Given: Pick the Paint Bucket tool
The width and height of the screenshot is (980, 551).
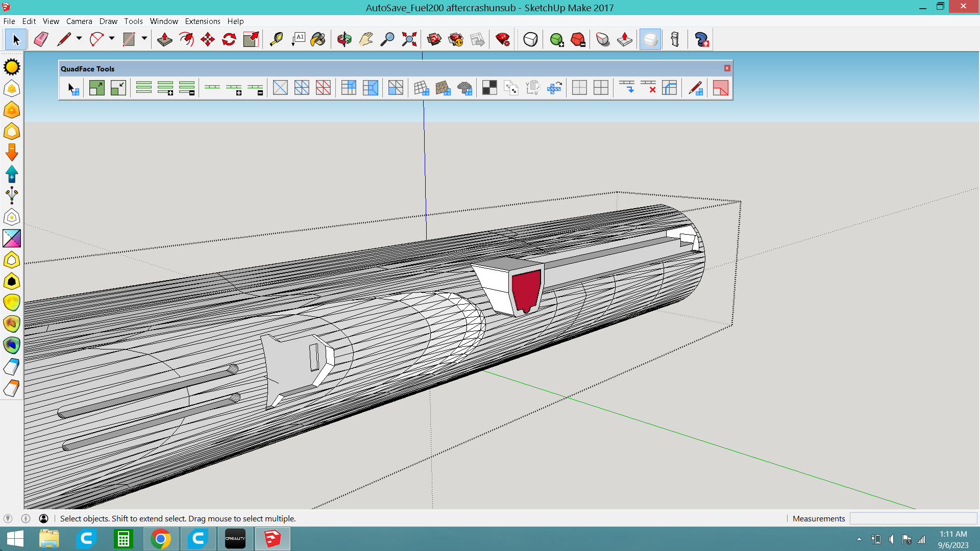Looking at the screenshot, I should tap(318, 39).
